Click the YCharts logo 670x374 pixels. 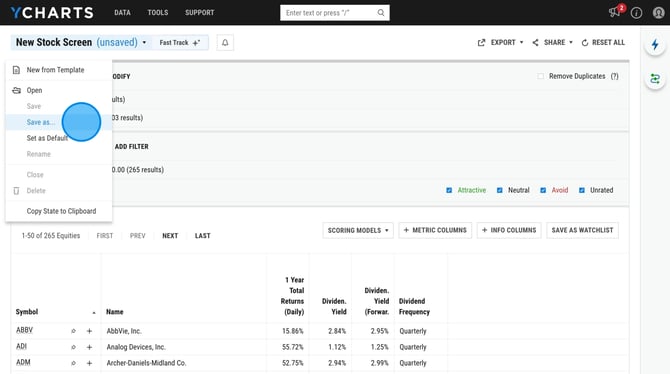tap(52, 13)
